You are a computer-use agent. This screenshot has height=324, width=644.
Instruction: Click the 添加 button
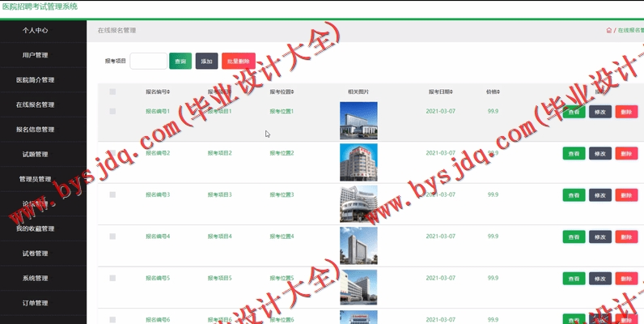tap(206, 61)
